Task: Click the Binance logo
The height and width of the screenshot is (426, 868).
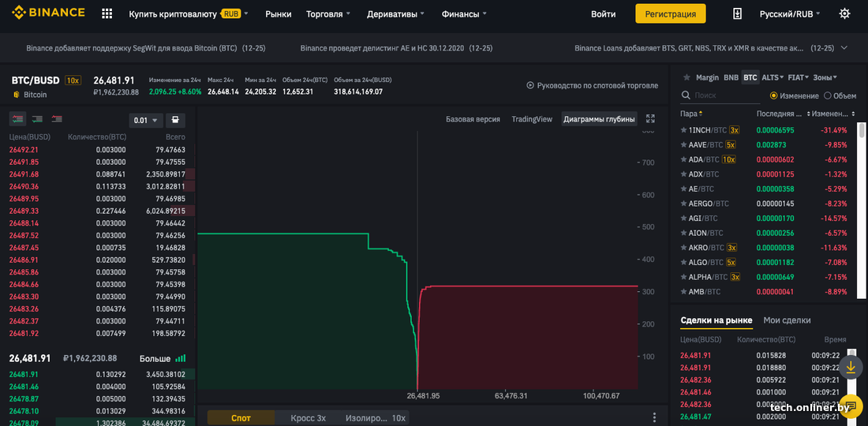Action: pos(48,12)
